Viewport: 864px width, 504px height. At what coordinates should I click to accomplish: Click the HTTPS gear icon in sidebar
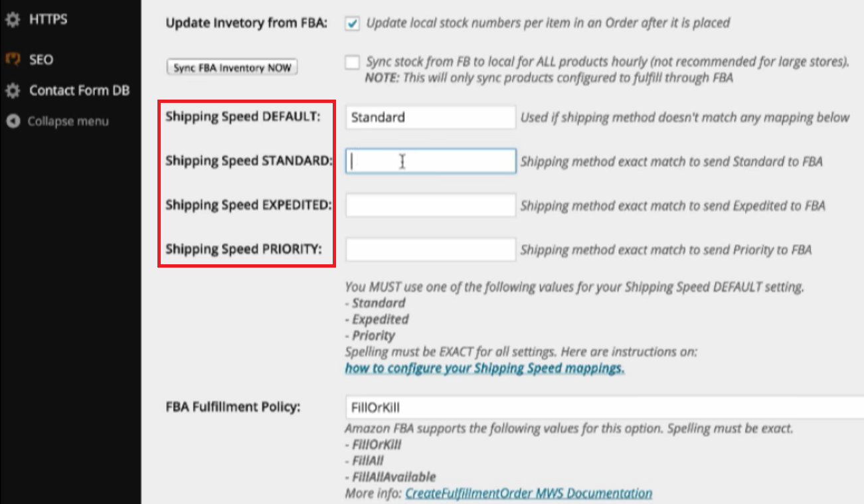click(x=12, y=21)
